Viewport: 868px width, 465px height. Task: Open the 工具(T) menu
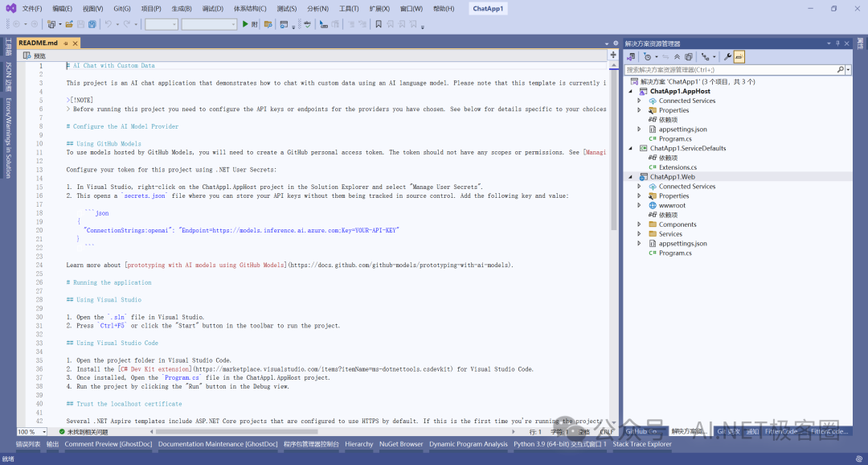[349, 9]
